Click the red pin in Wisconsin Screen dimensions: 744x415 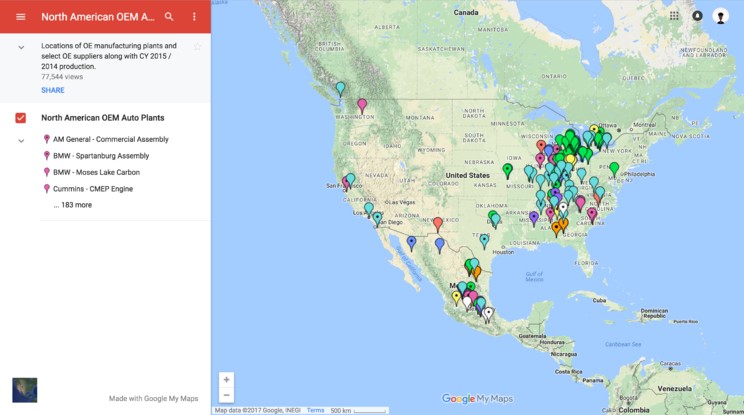541,145
